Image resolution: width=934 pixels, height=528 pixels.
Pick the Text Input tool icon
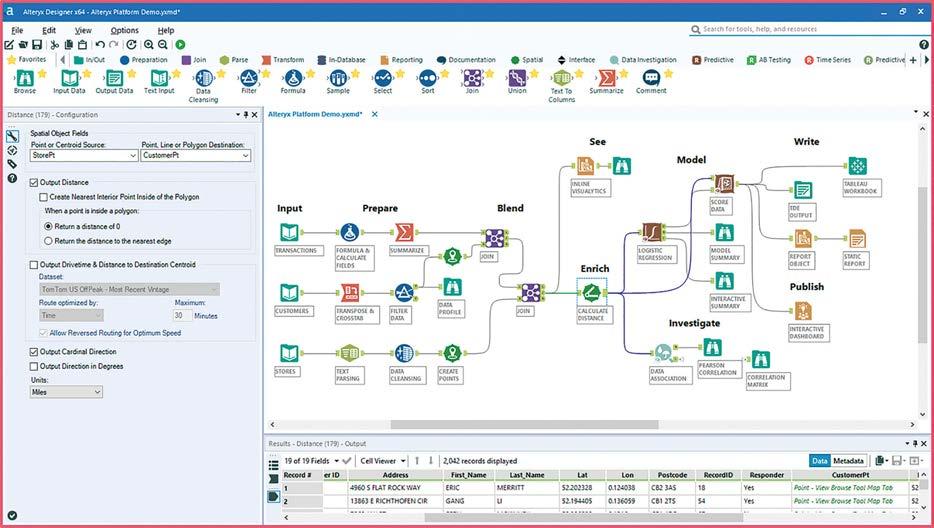click(x=159, y=77)
